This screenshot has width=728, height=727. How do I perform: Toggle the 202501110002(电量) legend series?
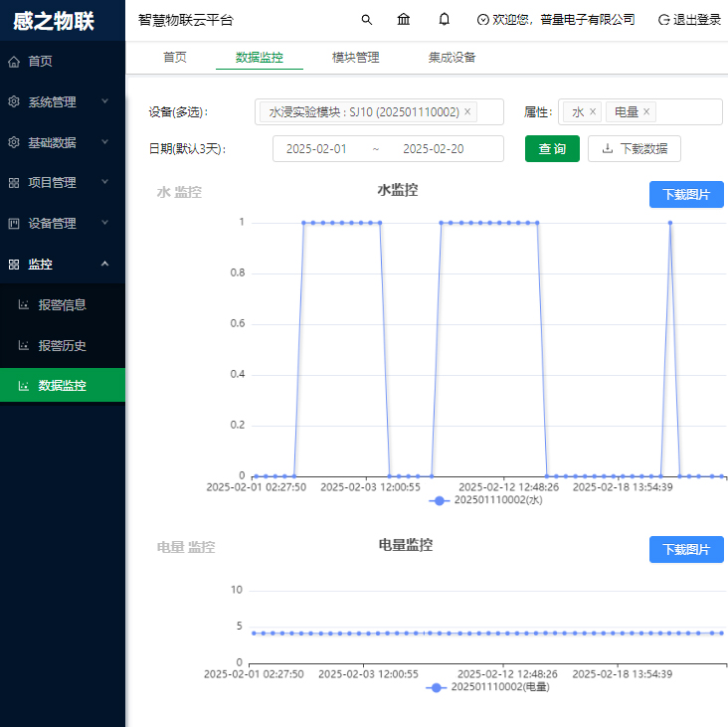[486, 686]
